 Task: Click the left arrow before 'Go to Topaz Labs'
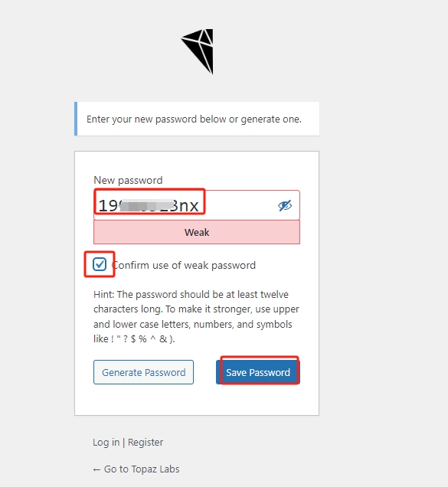96,469
